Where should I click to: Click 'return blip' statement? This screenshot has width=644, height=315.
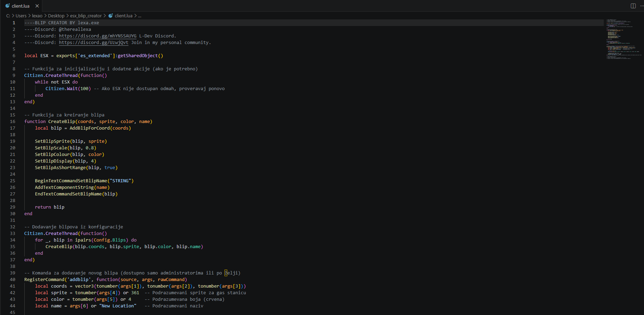(x=50, y=207)
